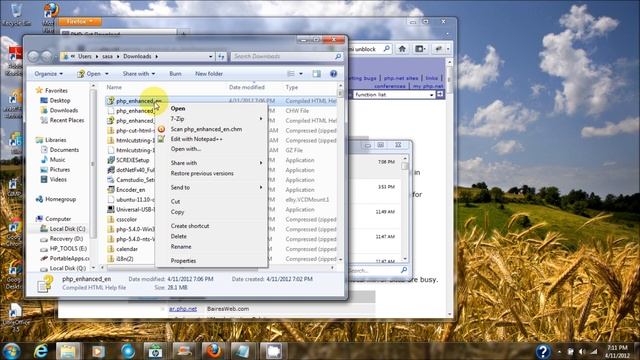
Task: Click the volume icon in system tray
Action: [582, 351]
